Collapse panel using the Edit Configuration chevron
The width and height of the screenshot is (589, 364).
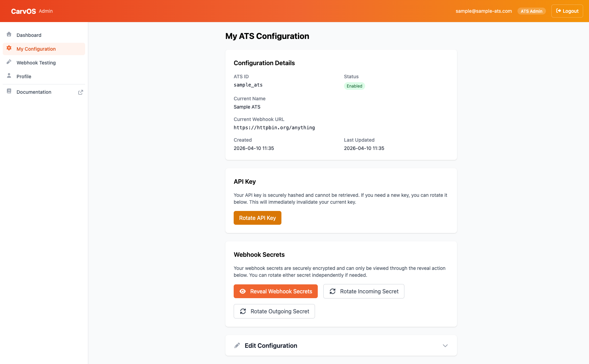click(445, 346)
